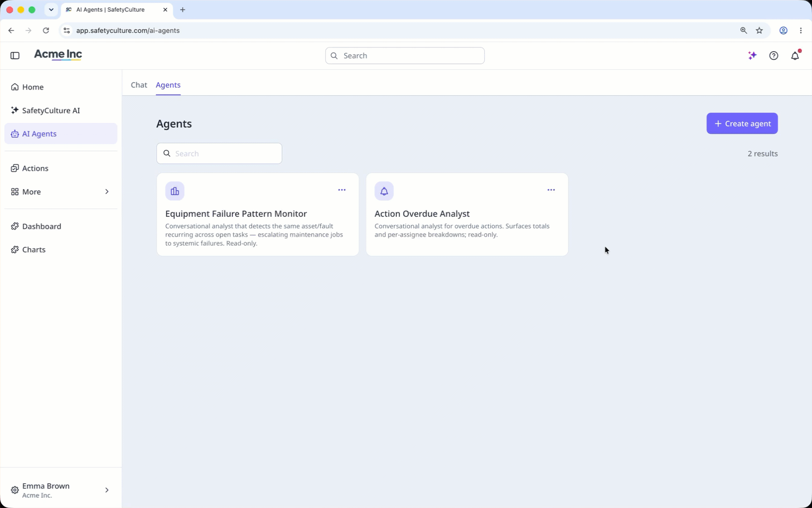Select the Agents tab

tap(168, 85)
